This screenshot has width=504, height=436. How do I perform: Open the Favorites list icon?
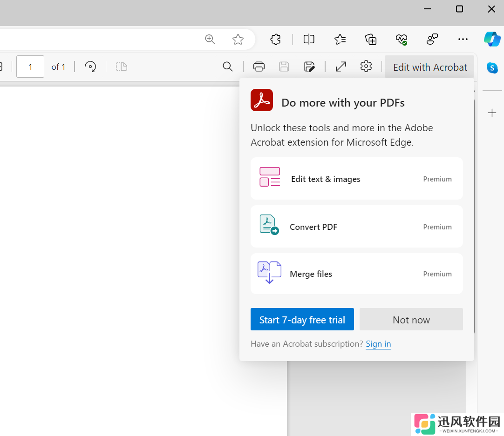point(340,39)
